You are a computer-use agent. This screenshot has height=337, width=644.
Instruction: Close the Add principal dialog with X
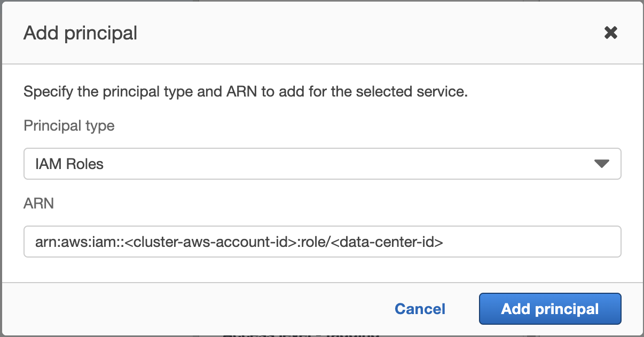(x=610, y=33)
